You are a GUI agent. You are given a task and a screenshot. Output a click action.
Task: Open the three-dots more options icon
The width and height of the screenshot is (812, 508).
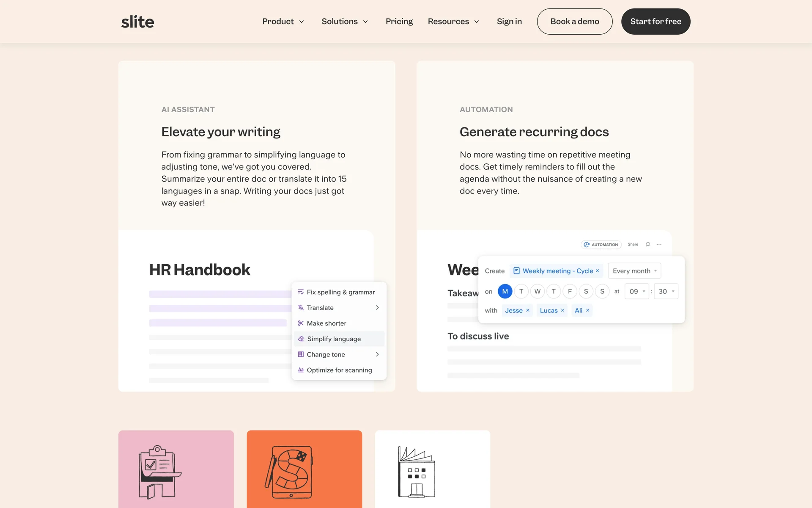[659, 244]
